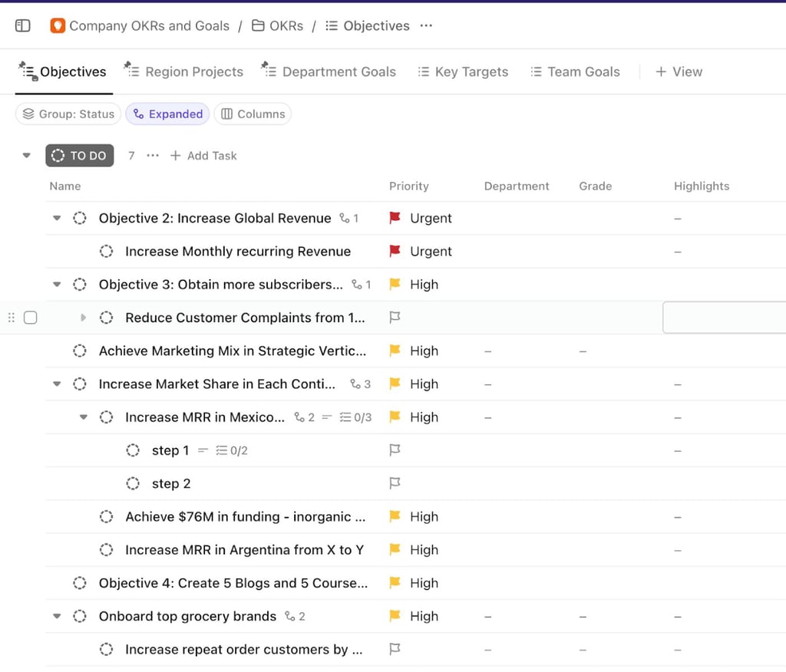Change status of Increase MRR in Argentina
The height and width of the screenshot is (672, 786).
coord(106,550)
